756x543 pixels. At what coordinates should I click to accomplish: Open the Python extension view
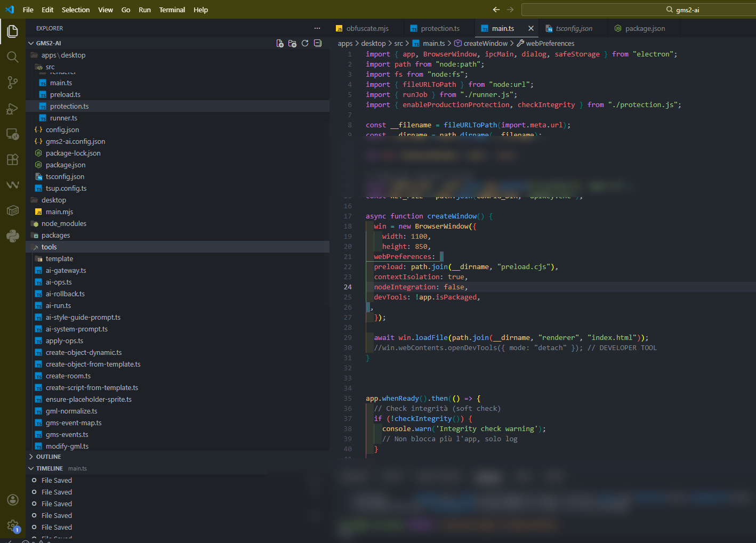pyautogui.click(x=13, y=236)
